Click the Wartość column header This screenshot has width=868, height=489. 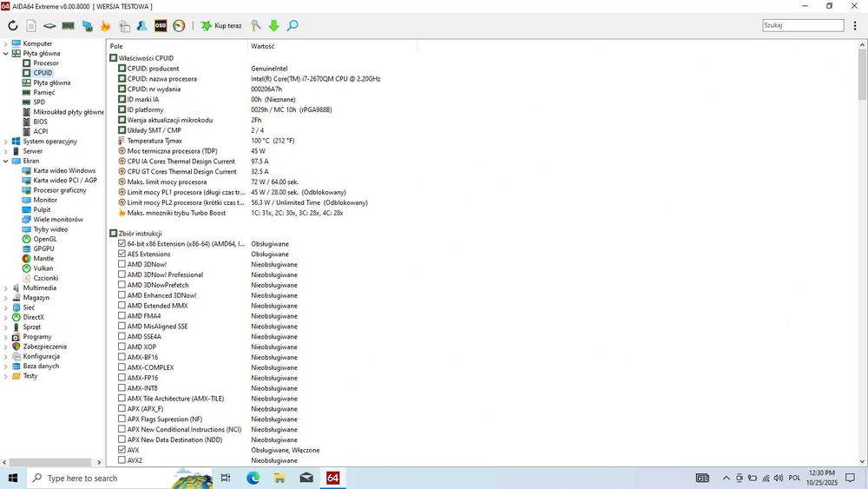332,47
